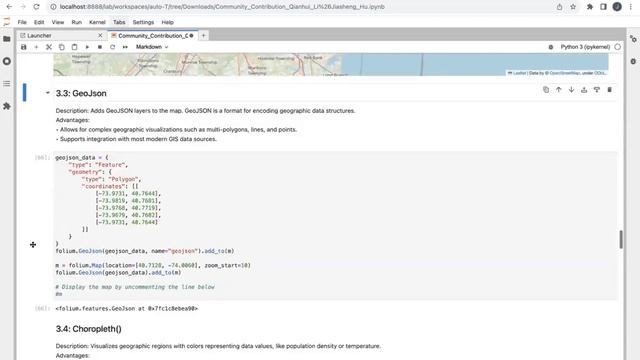Click the Leaflet attribution link
This screenshot has width=640, height=360.
519,73
